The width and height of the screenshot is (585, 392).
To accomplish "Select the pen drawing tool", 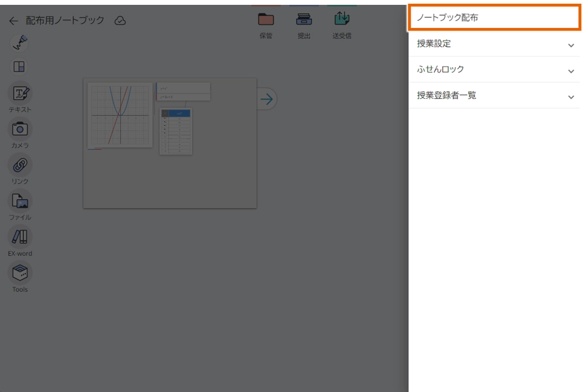I will 20,42.
